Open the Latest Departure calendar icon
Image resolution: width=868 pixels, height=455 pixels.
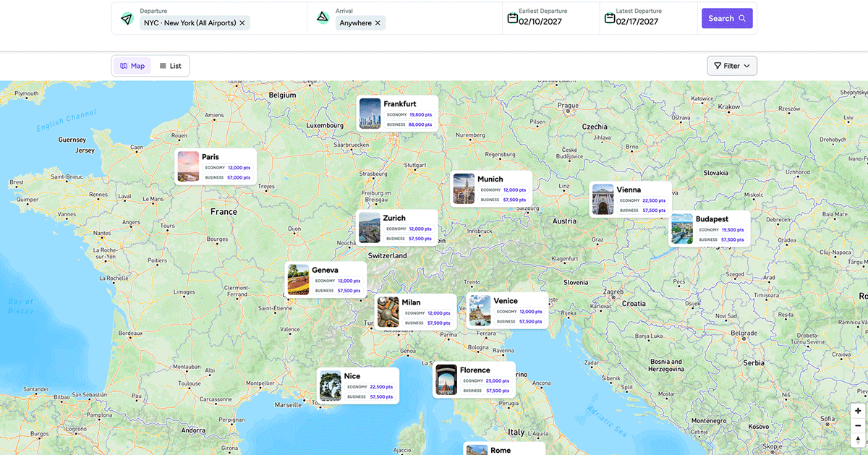click(x=610, y=18)
